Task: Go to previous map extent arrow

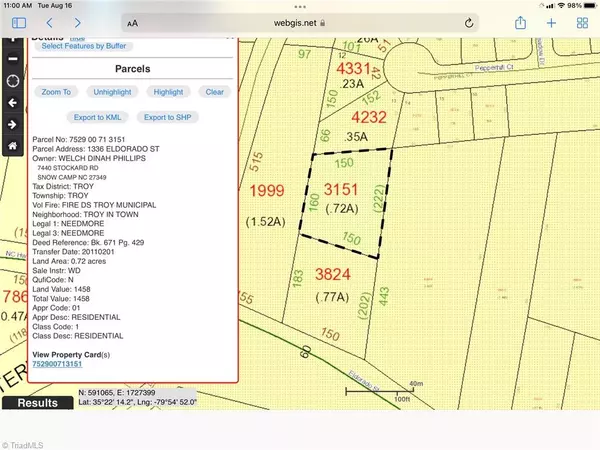Action: click(x=12, y=103)
